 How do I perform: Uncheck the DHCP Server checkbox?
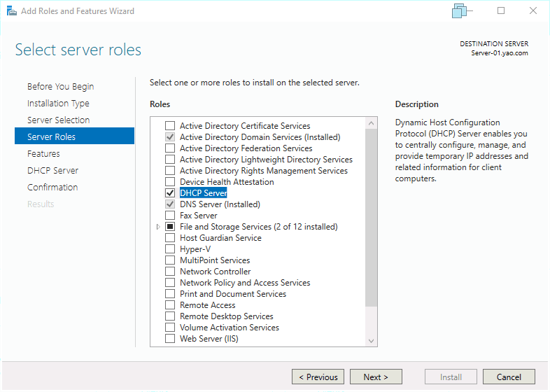tap(170, 193)
